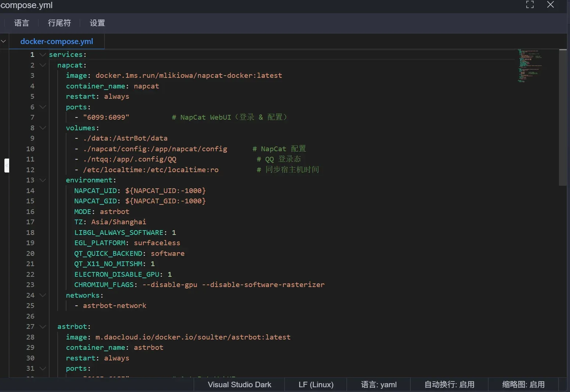Click line number 7 in the gutter
Screen dimensions: 570x392
[32, 117]
